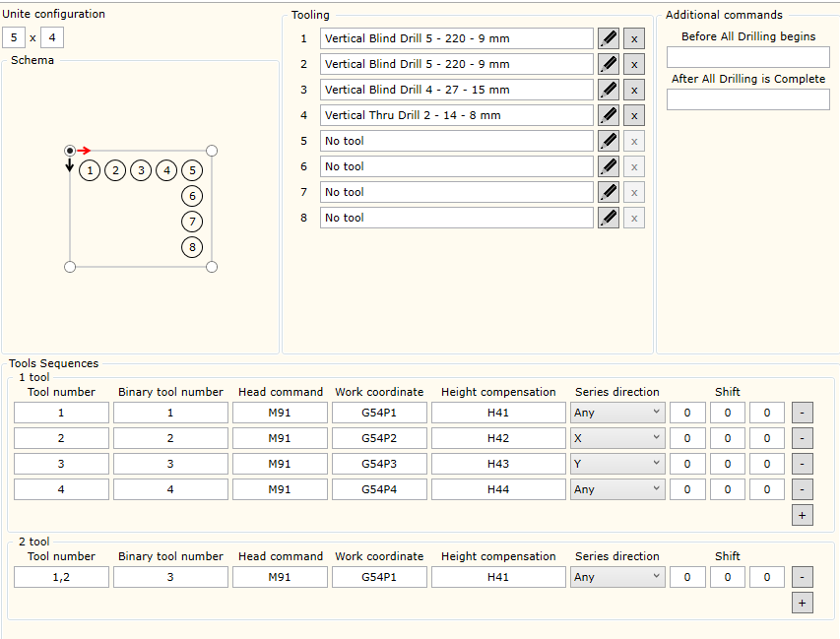840x639 pixels.
Task: Click the No tool field in slot 5
Action: [x=456, y=141]
